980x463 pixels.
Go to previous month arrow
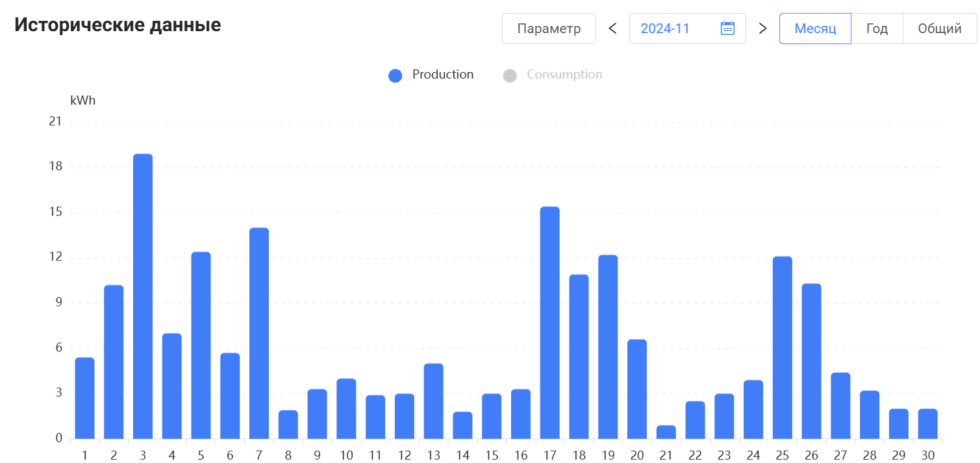tap(612, 29)
